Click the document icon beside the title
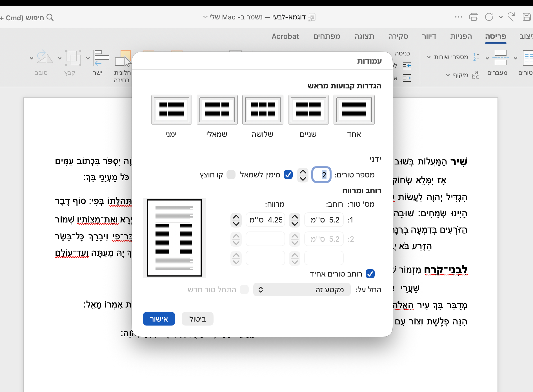The image size is (533, 392). pyautogui.click(x=311, y=17)
